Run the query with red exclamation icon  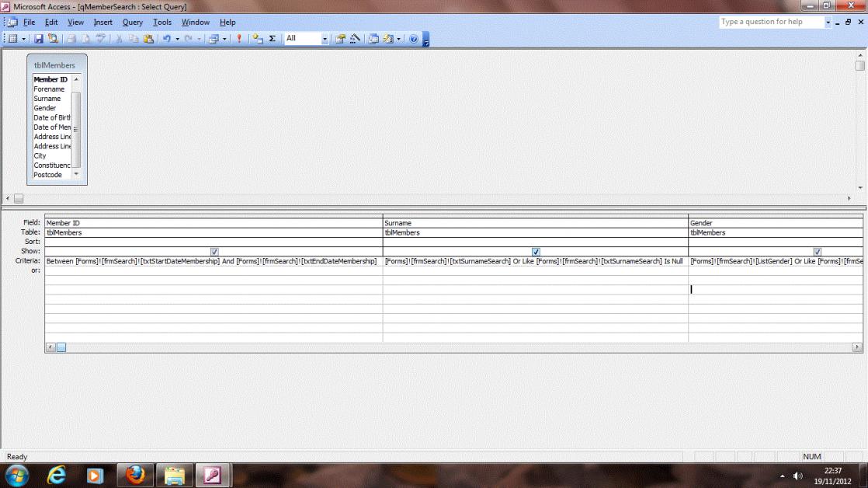[239, 39]
